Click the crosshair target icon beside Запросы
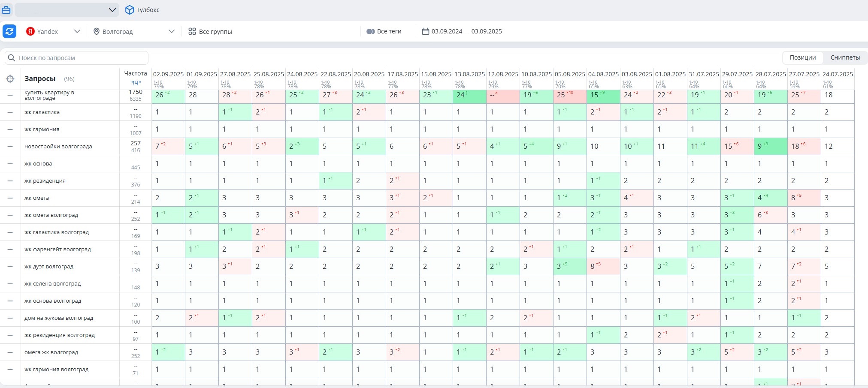868x388 pixels. (x=10, y=79)
